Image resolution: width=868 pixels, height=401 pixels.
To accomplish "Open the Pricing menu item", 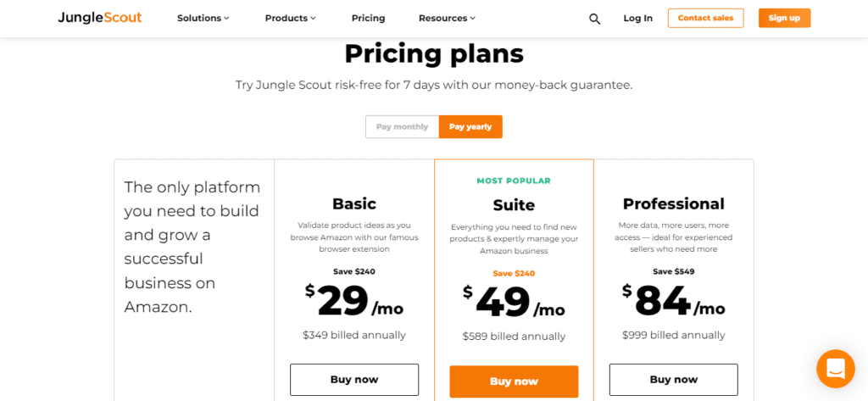I will (x=368, y=19).
